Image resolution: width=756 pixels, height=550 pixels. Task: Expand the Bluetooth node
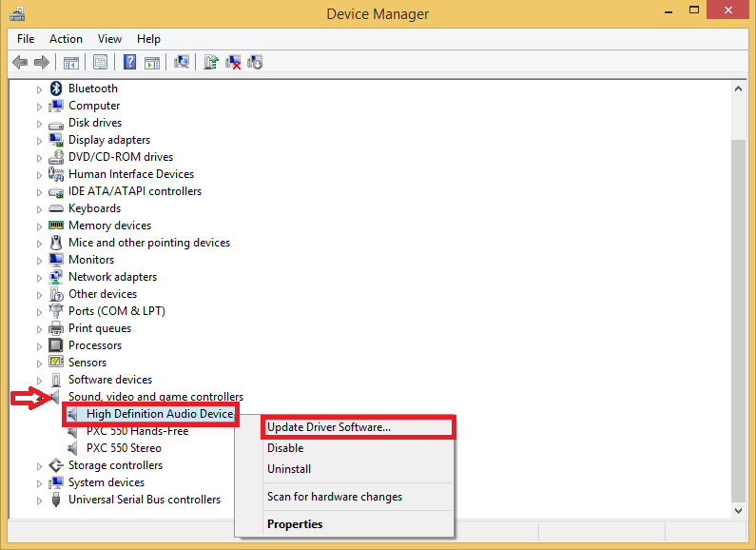tap(39, 89)
